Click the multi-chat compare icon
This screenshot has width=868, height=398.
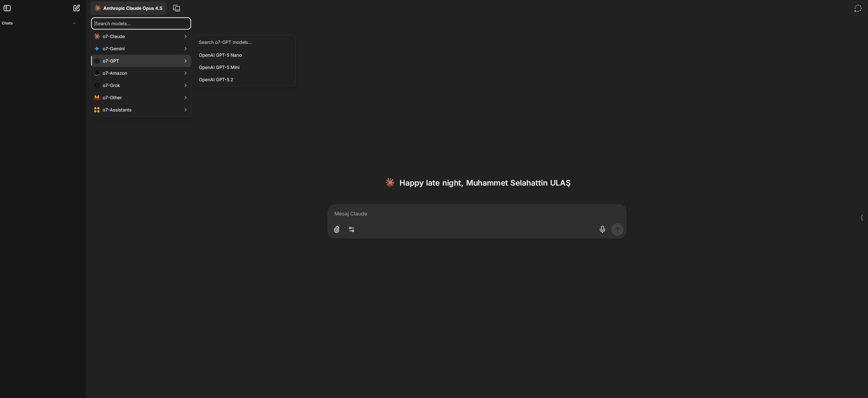coord(176,8)
